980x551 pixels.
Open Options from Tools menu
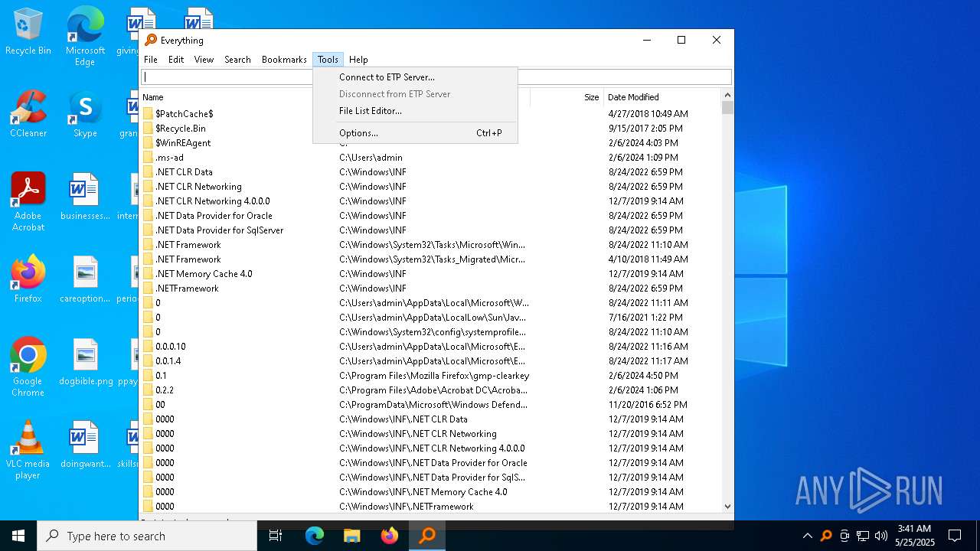(415, 133)
